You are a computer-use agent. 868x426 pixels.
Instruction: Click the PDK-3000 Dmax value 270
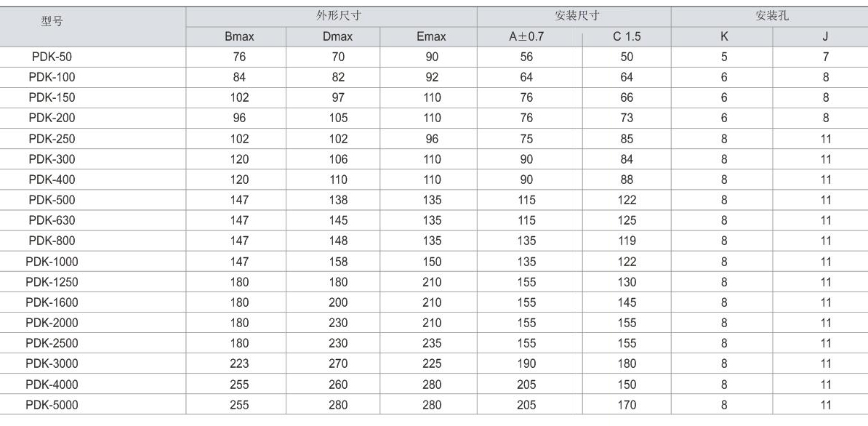337,364
